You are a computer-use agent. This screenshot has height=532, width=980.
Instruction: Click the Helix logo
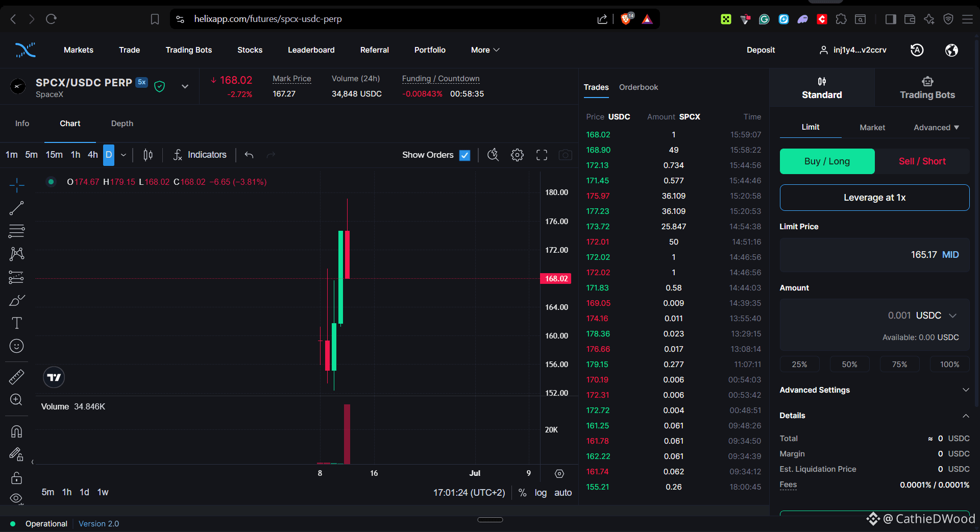(x=25, y=50)
